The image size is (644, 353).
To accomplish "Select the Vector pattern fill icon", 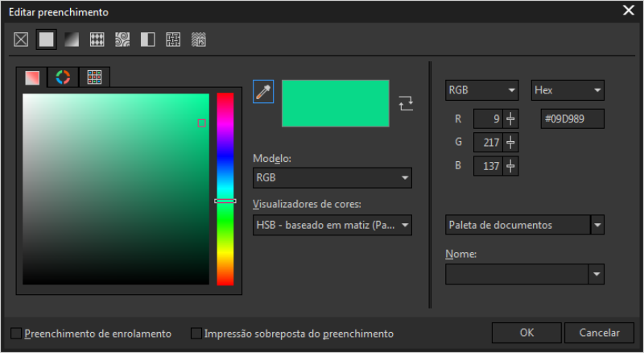I will pos(97,39).
